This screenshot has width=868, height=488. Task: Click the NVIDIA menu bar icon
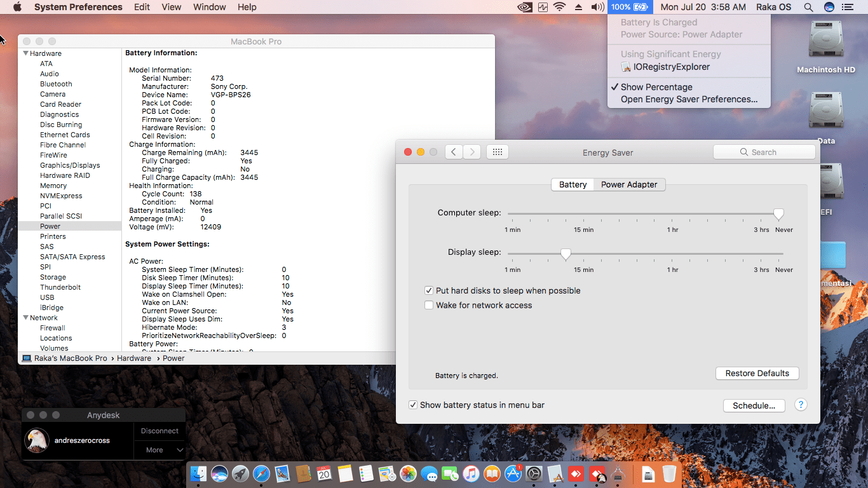pos(525,7)
